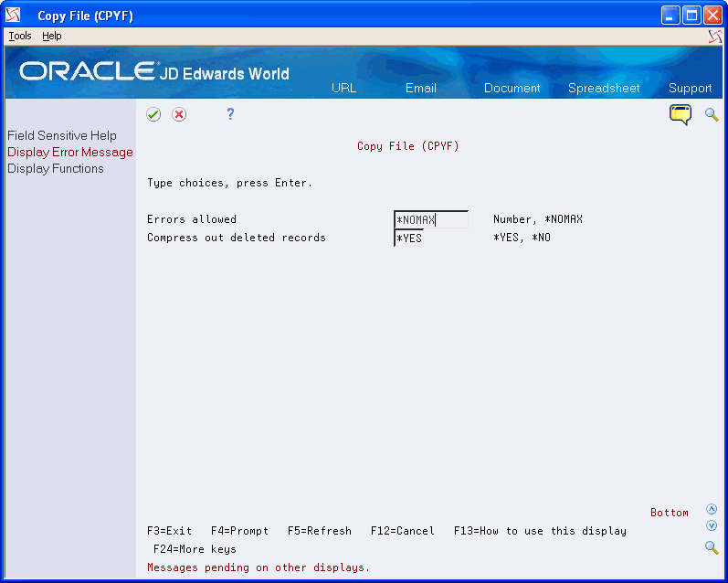Click Display Error Message link

[x=70, y=153]
